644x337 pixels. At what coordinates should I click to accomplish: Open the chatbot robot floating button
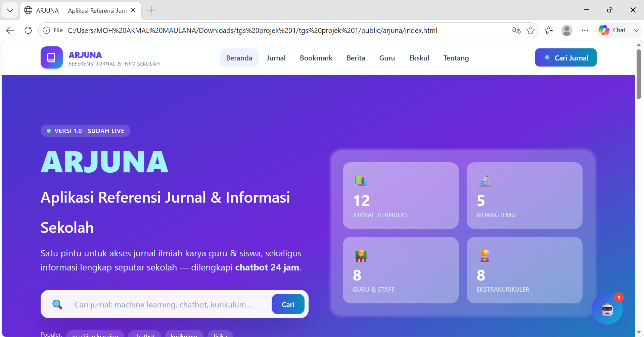click(607, 309)
